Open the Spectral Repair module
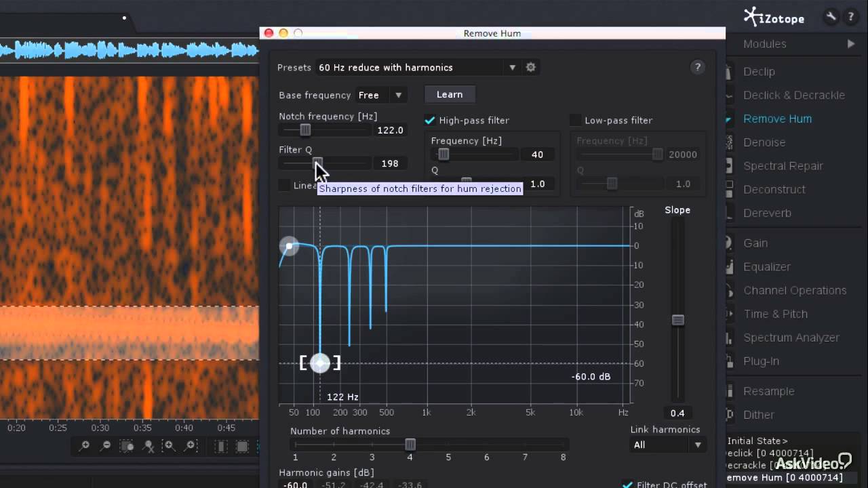Image resolution: width=868 pixels, height=488 pixels. [x=783, y=166]
